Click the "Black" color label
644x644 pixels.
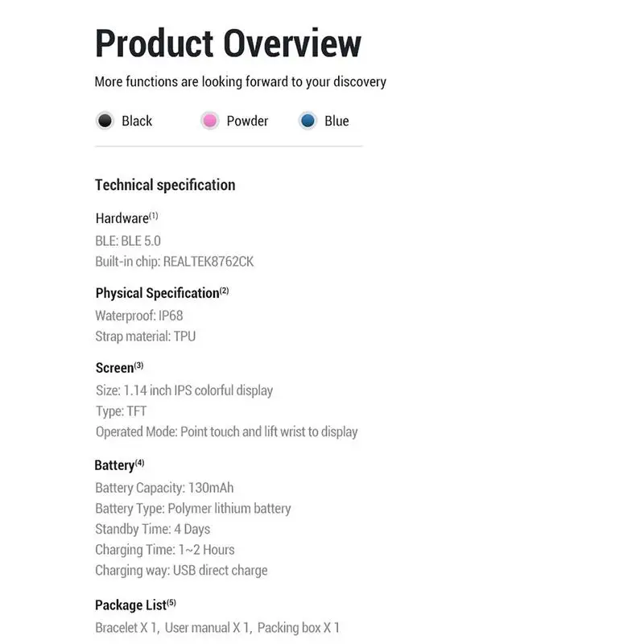(137, 121)
